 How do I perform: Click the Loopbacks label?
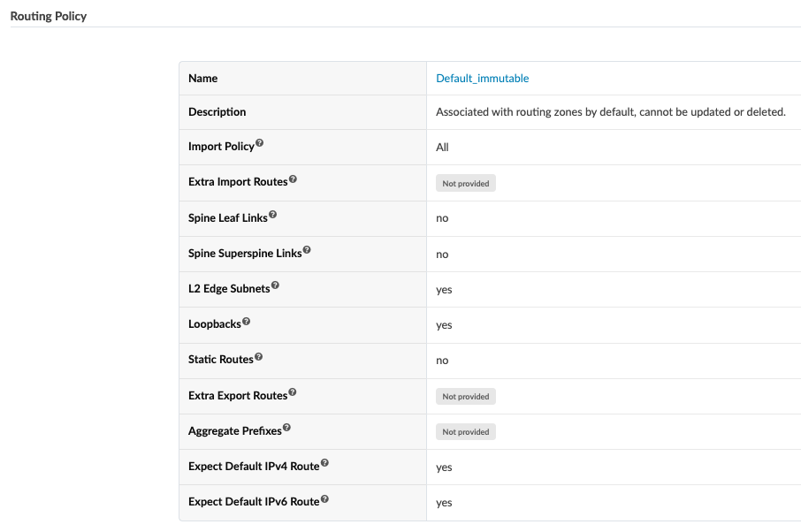tap(215, 324)
